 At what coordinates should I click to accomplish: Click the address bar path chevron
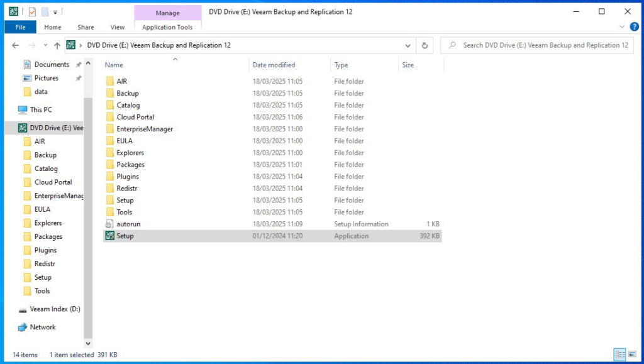(x=80, y=45)
